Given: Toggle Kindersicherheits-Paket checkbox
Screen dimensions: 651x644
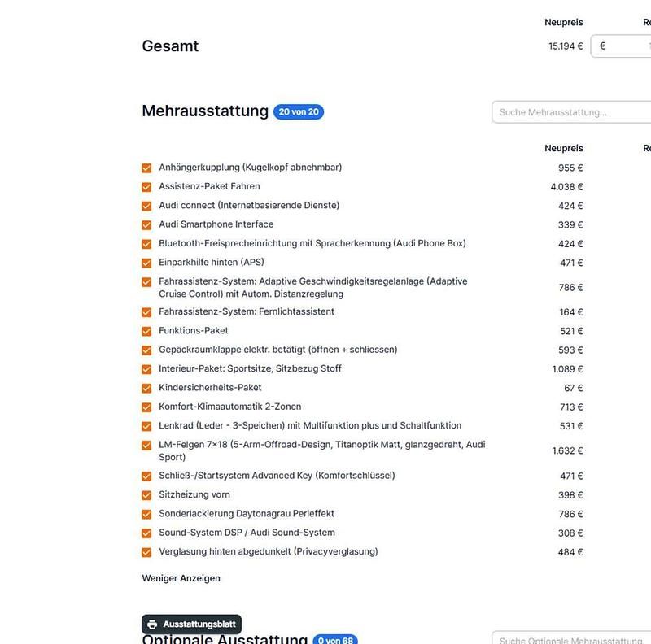Looking at the screenshot, I should [146, 389].
